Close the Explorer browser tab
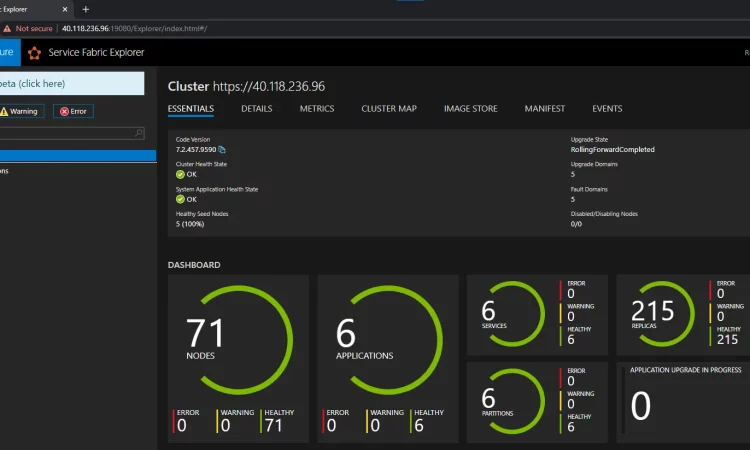 (65, 9)
